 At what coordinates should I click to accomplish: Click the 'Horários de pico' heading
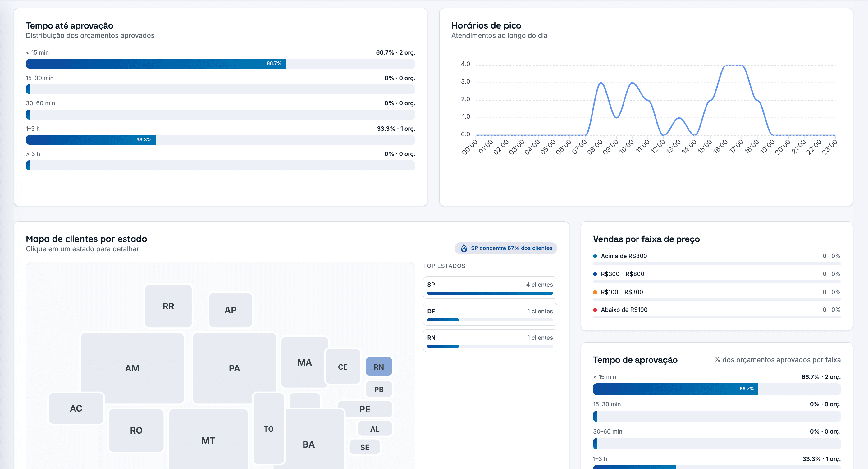click(486, 25)
